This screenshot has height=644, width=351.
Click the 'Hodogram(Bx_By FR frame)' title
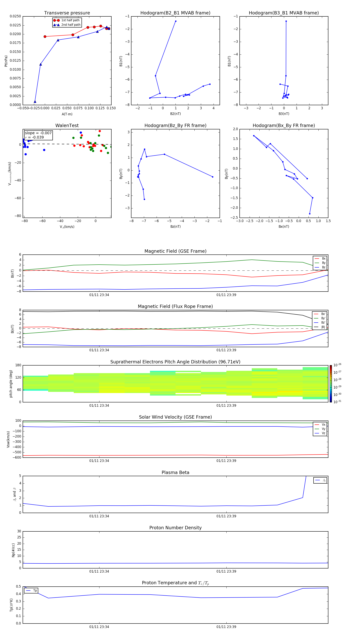point(284,125)
